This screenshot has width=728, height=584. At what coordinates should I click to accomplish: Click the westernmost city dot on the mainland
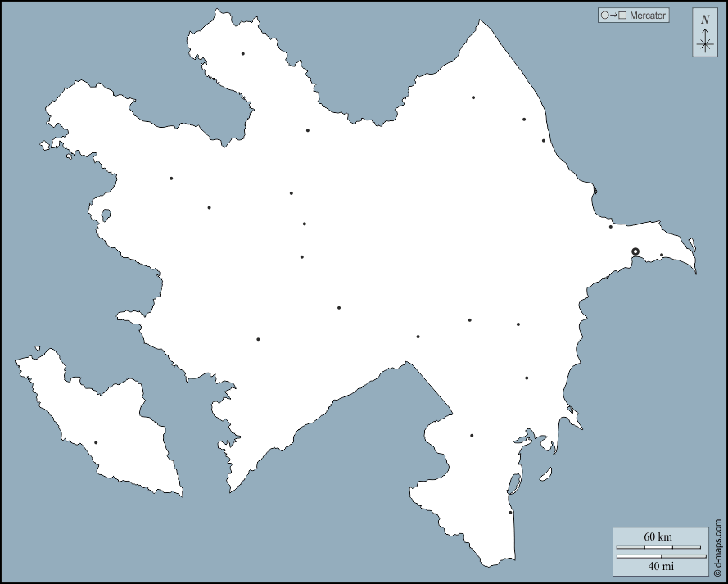pyautogui.click(x=171, y=179)
